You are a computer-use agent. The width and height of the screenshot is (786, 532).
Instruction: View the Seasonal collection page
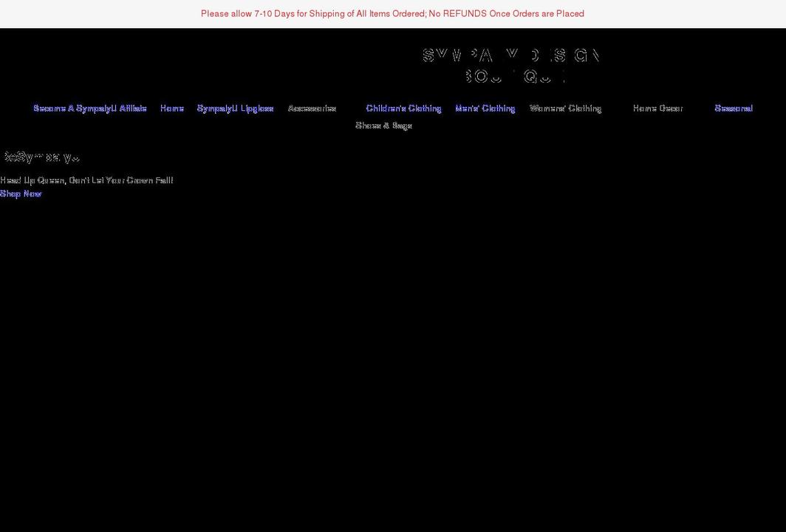tap(733, 108)
